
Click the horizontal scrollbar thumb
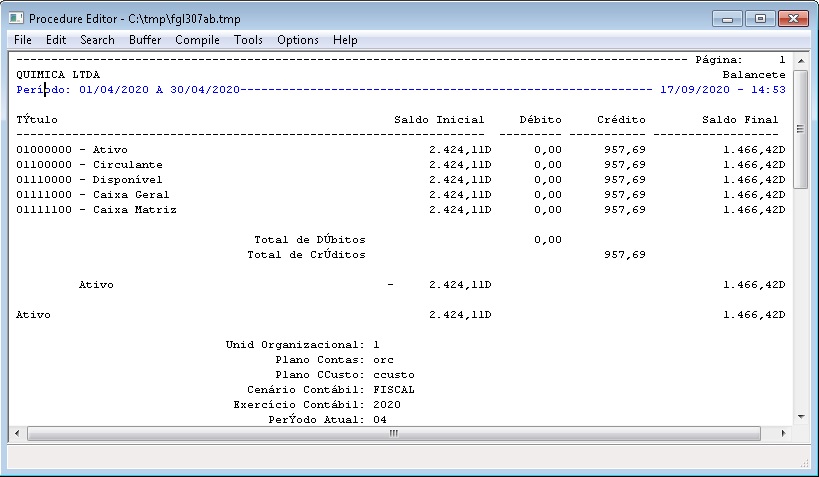point(394,433)
